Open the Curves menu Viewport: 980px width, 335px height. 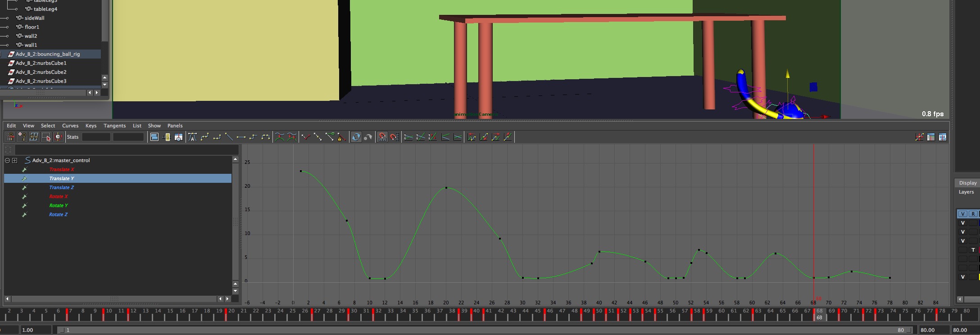[70, 126]
